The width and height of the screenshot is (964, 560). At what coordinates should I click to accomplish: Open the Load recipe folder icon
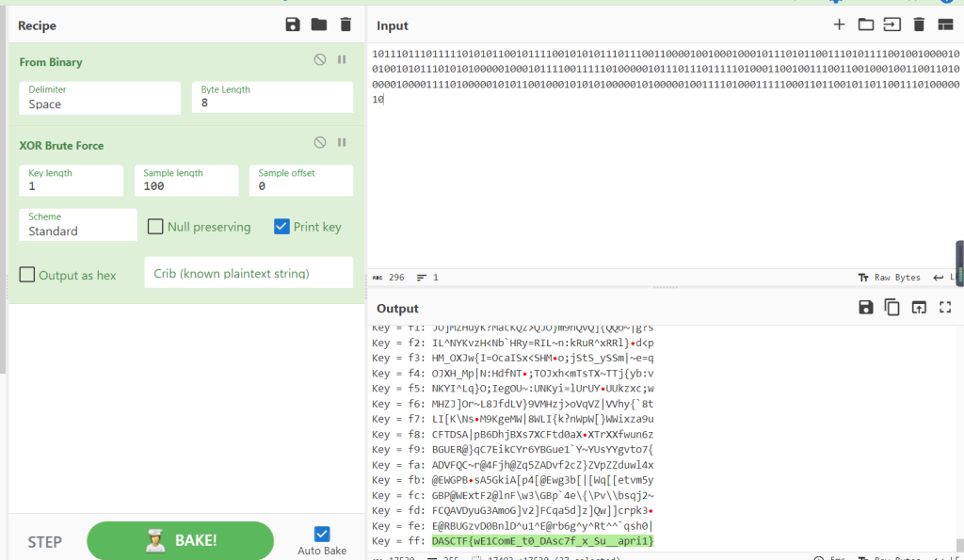319,25
